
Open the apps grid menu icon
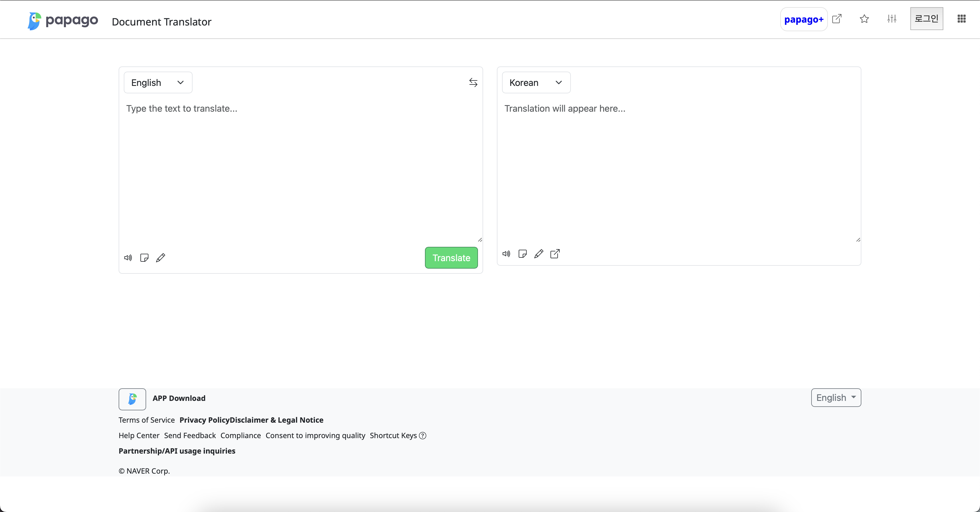pyautogui.click(x=961, y=19)
